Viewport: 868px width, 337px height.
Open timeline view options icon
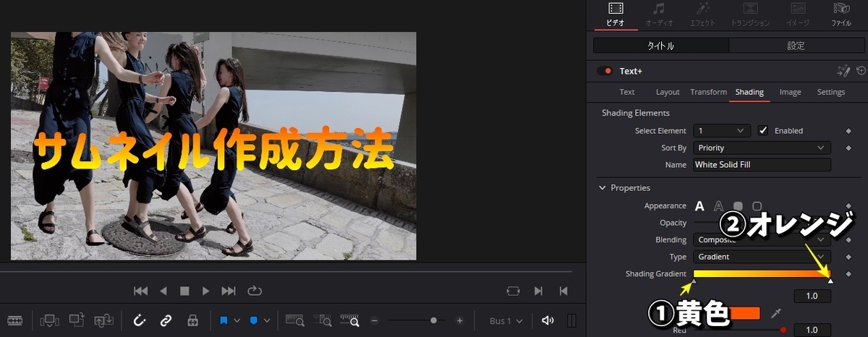click(x=15, y=320)
